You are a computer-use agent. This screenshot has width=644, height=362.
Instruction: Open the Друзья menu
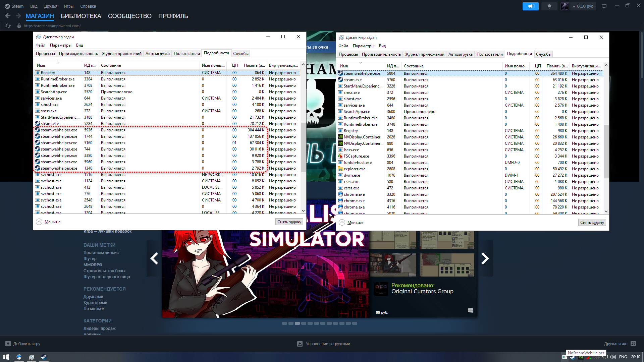pos(51,6)
